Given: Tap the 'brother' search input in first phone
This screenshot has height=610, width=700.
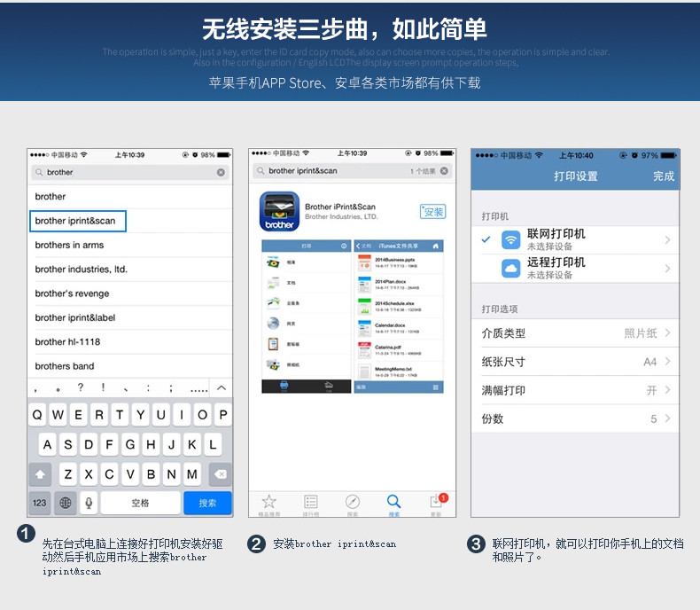Looking at the screenshot, I should (x=130, y=172).
